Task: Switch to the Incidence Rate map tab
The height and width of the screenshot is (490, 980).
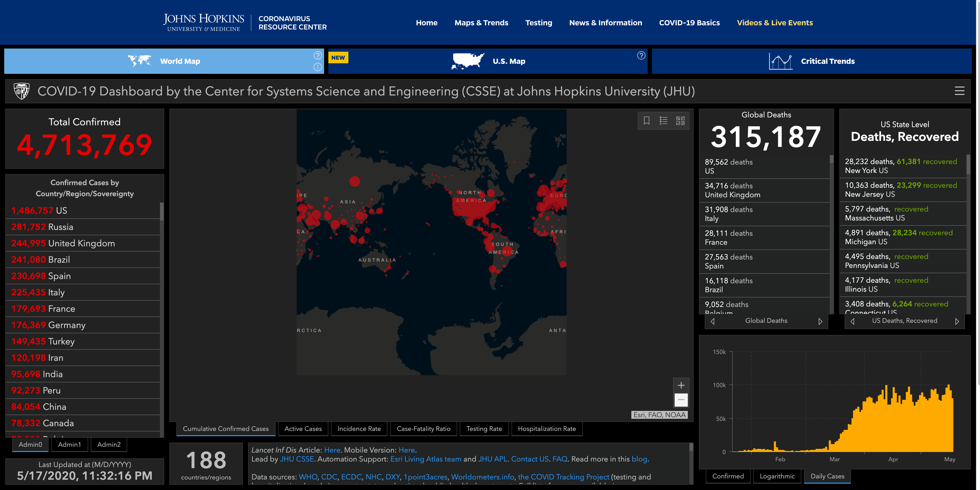Action: pos(359,429)
